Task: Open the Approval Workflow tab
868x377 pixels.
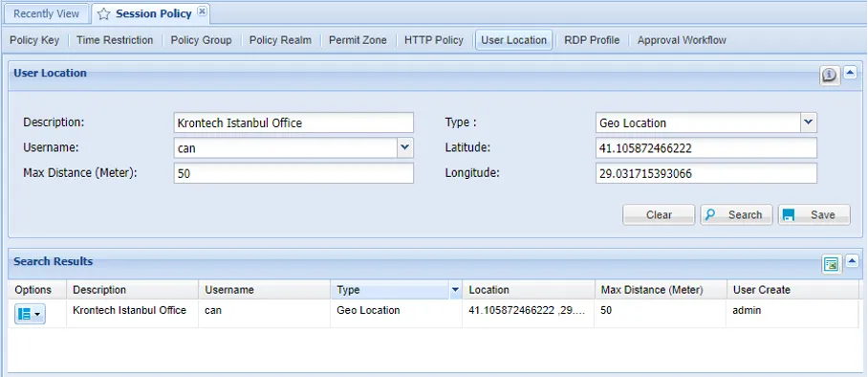Action: tap(682, 40)
